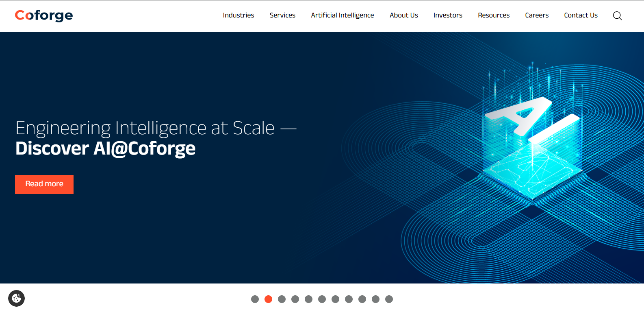Select the seventh carousel slide dot
The height and width of the screenshot is (314, 644).
click(335, 299)
